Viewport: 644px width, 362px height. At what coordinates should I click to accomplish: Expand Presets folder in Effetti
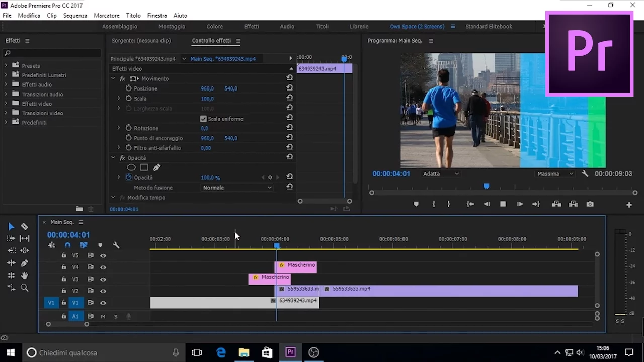[x=6, y=66]
